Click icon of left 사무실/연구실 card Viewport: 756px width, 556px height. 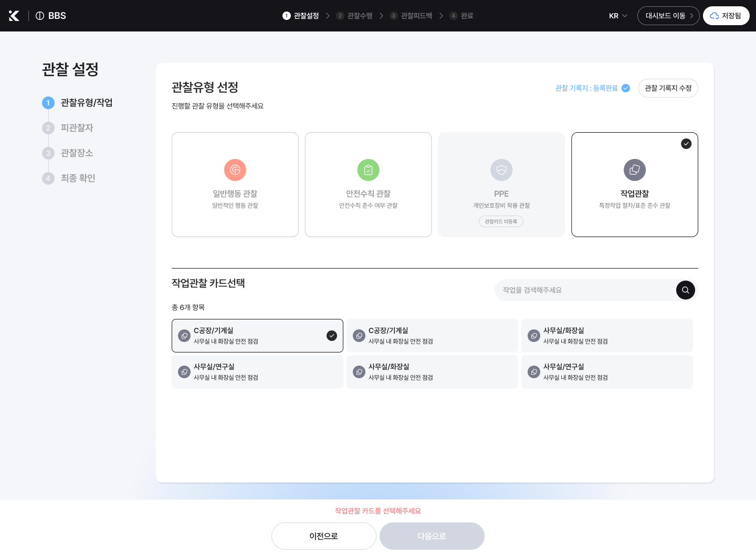184,372
